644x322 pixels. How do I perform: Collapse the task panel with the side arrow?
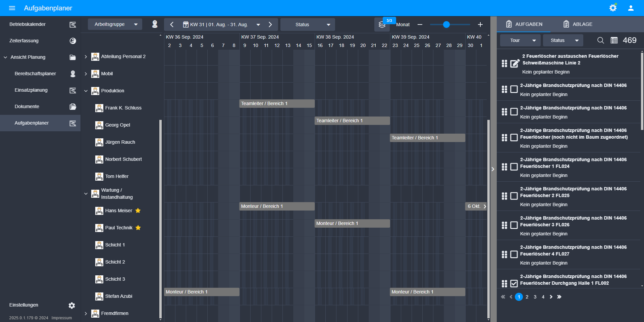click(x=493, y=169)
